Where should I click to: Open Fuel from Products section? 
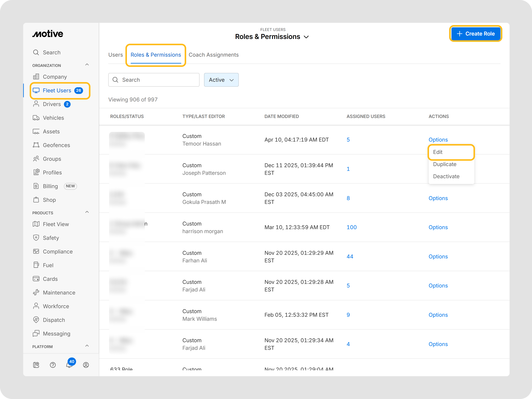(x=48, y=265)
